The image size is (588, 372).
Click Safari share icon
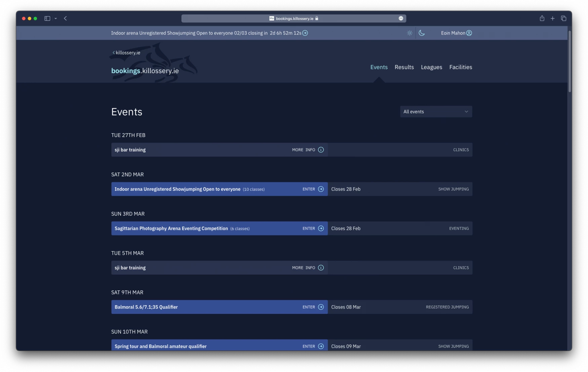pos(542,18)
